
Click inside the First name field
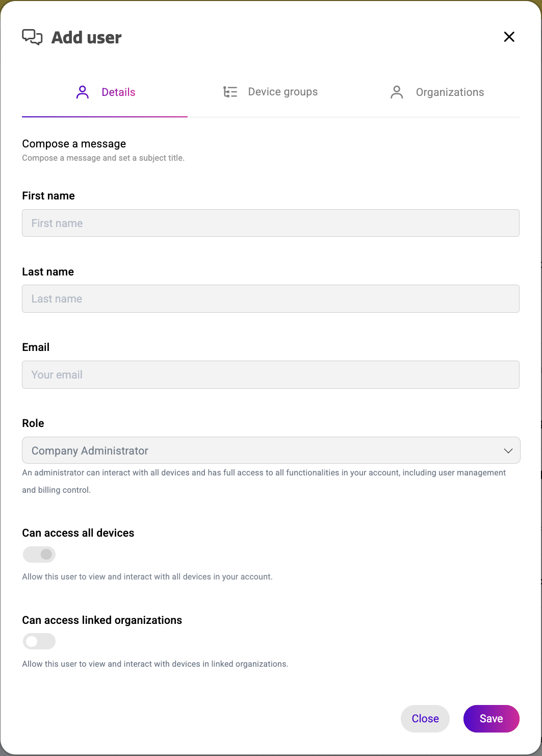point(271,223)
